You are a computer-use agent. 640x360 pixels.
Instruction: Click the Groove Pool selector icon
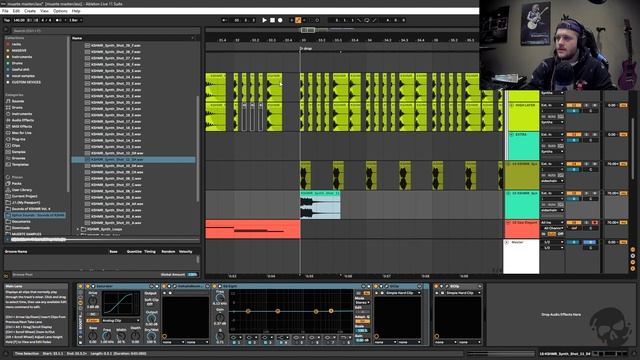tap(6, 275)
